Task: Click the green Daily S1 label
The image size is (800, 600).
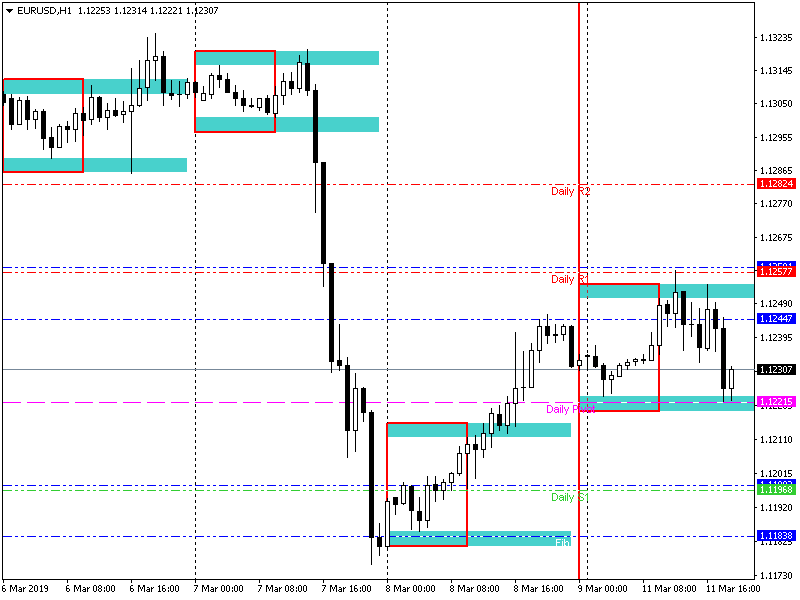Action: pos(569,497)
